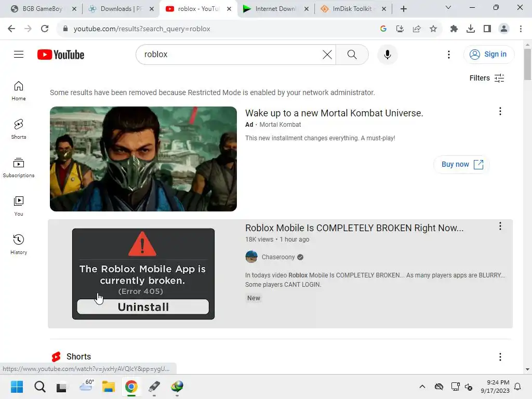532x399 pixels.
Task: Close the ImDisk Toolkit tab
Action: [x=384, y=9]
